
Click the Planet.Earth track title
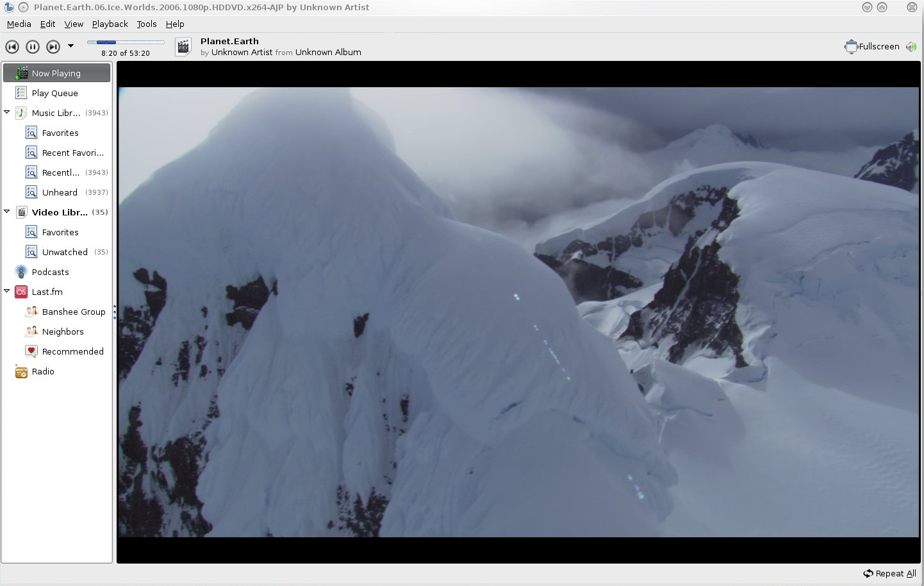pyautogui.click(x=229, y=41)
